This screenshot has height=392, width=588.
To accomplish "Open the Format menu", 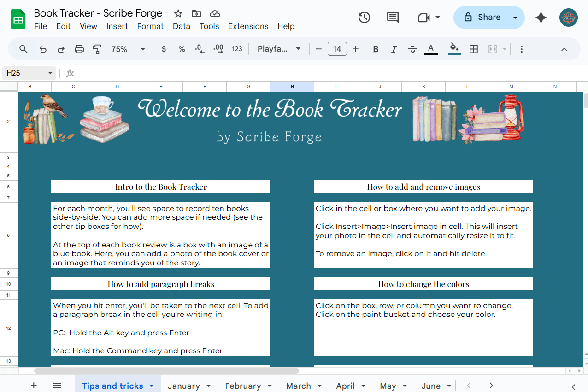I will point(150,26).
